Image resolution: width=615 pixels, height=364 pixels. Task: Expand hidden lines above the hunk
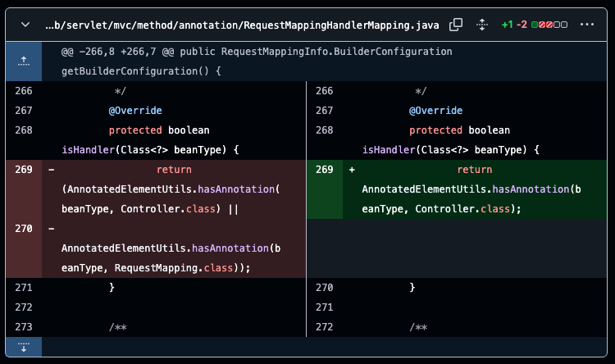(24, 61)
